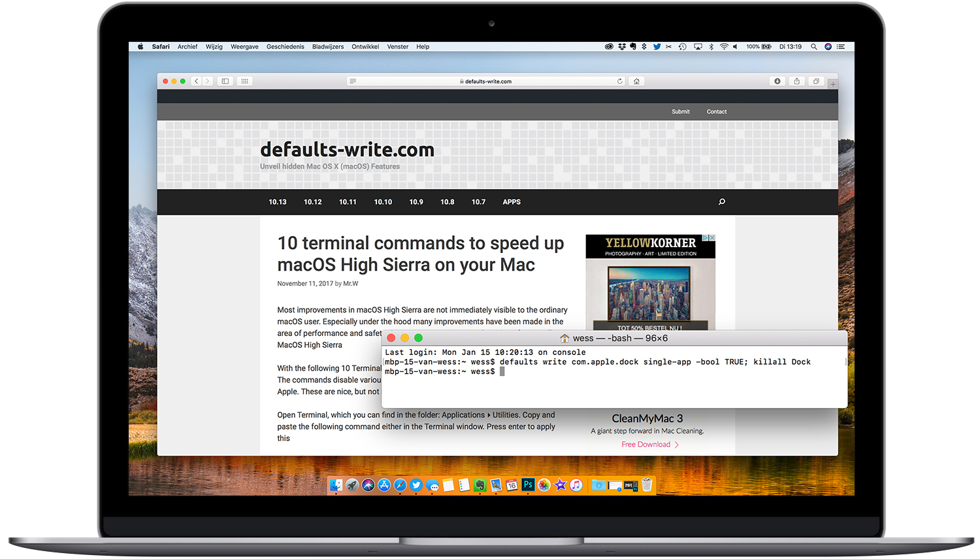
Task: Select the 10.10 navigation item
Action: 383,202
